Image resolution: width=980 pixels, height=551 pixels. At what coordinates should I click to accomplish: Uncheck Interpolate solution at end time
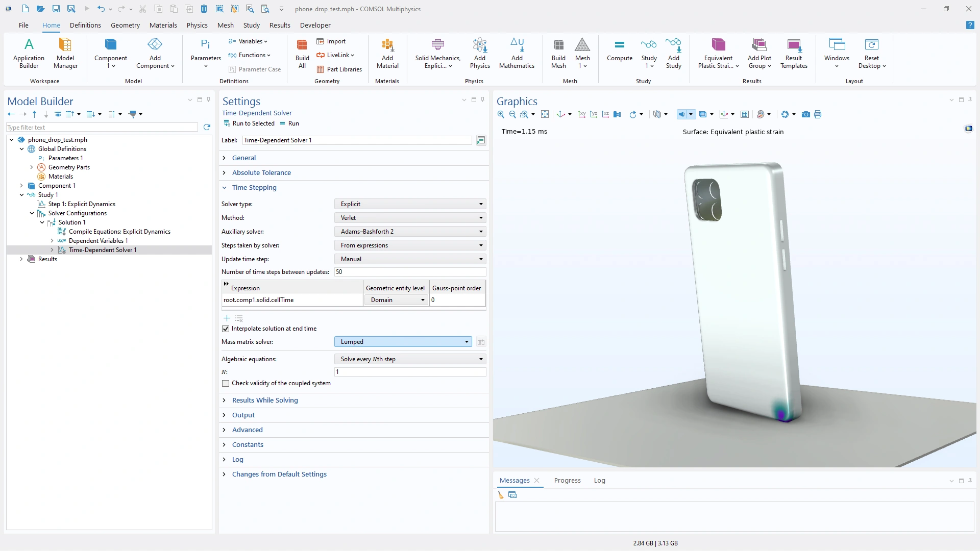[x=226, y=329]
